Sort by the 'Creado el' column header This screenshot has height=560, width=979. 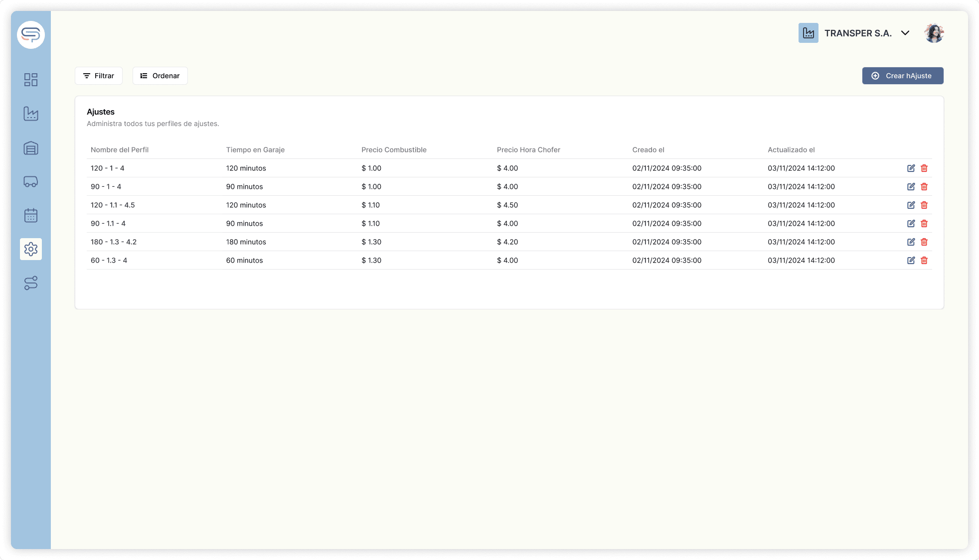pyautogui.click(x=648, y=149)
